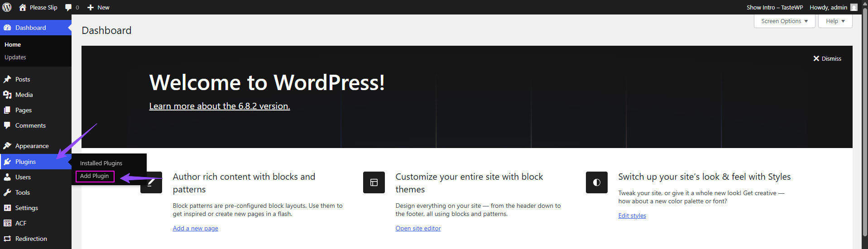This screenshot has width=868, height=249.
Task: Click the layout icon by Customize your entire site
Action: click(x=374, y=182)
